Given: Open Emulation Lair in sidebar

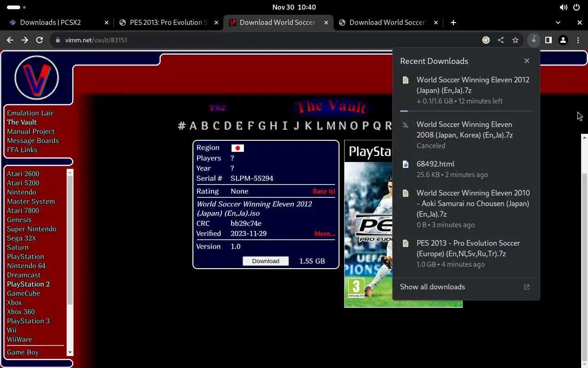Looking at the screenshot, I should click(30, 113).
